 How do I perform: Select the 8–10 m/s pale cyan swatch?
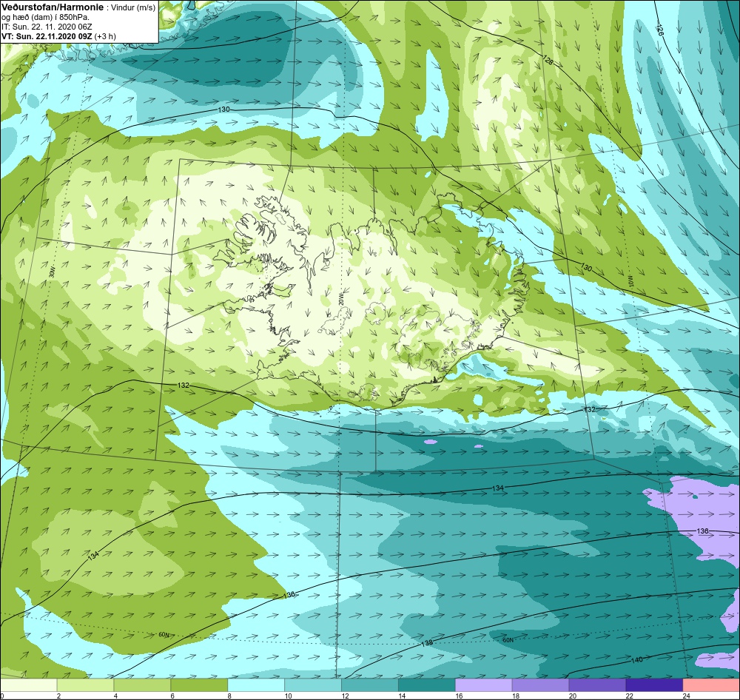(256, 684)
